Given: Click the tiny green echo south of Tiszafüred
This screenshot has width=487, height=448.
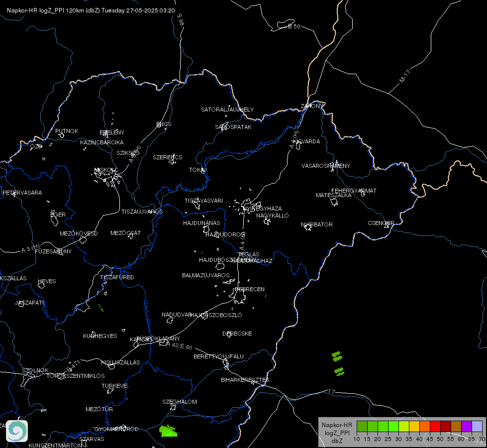Looking at the screenshot, I should point(101,308).
